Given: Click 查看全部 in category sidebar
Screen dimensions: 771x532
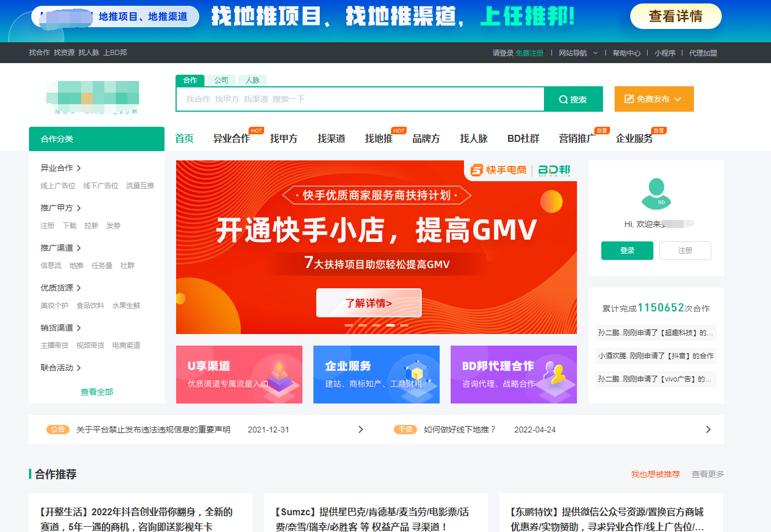Looking at the screenshot, I should click(97, 392).
